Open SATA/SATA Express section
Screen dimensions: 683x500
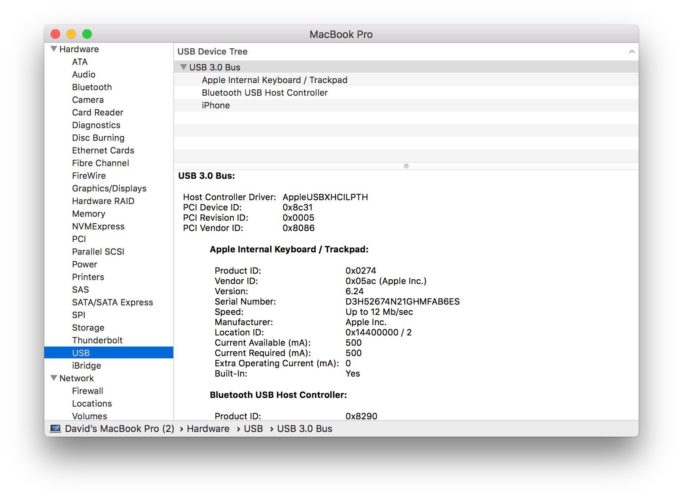(x=112, y=302)
